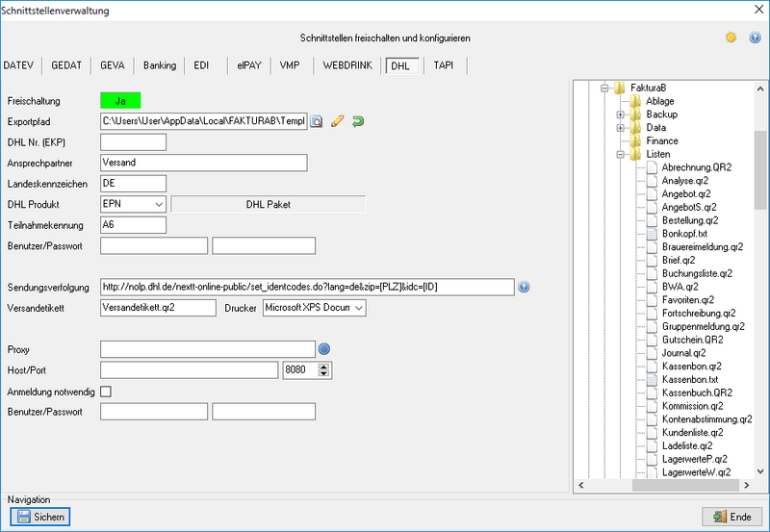Click the file icon for Kassenbon.txt
The image size is (770, 532).
652,379
